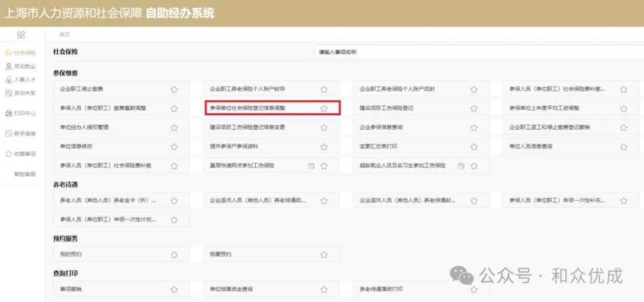Image resolution: width=644 pixels, height=302 pixels.
Task: Star the 超龄就业人员及实习生参加工伤保险 item
Action: coord(474,166)
